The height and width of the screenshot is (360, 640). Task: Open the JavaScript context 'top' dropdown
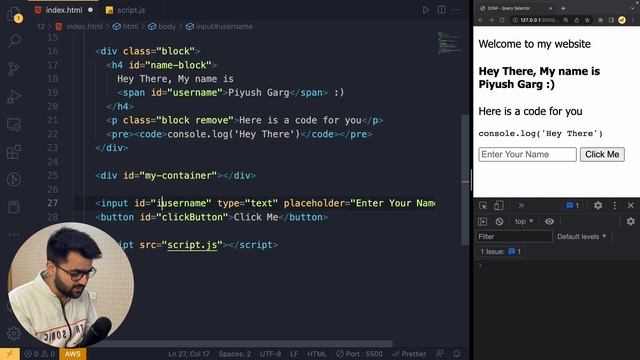(524, 221)
